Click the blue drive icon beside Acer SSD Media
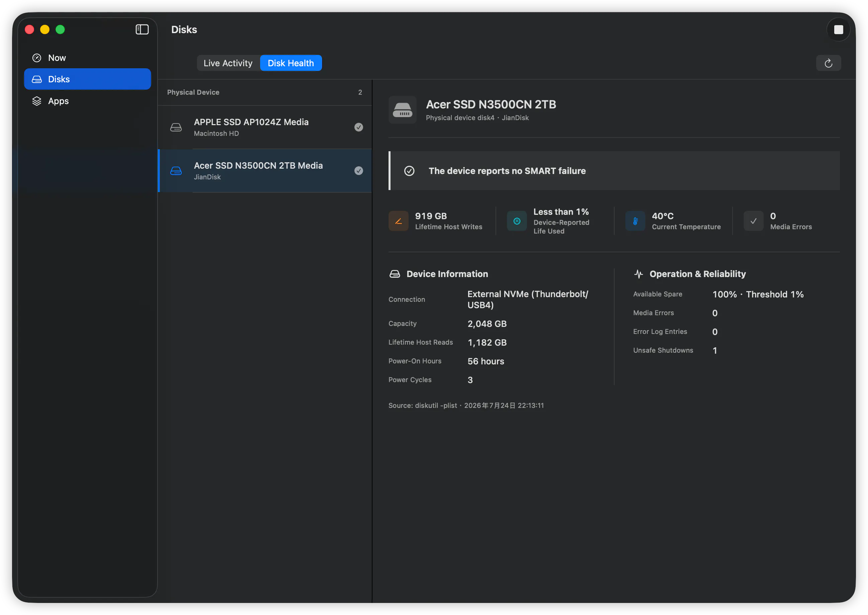Screen dimensions: 868x615 (176, 171)
